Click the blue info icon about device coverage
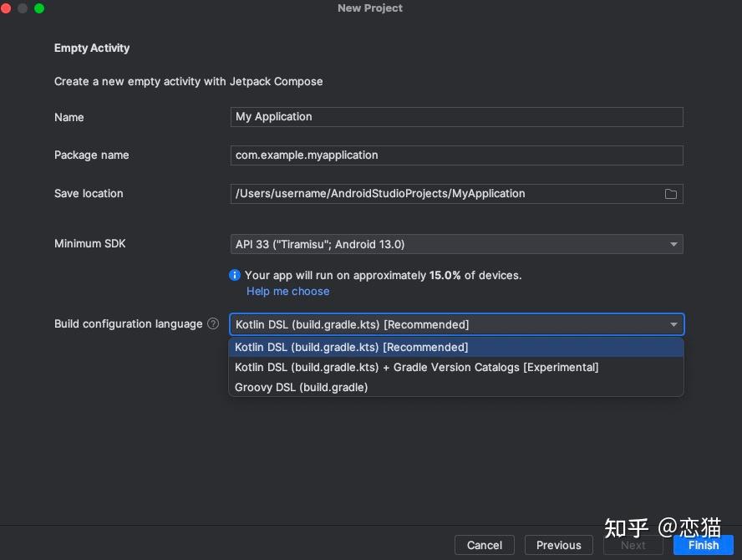 click(235, 275)
